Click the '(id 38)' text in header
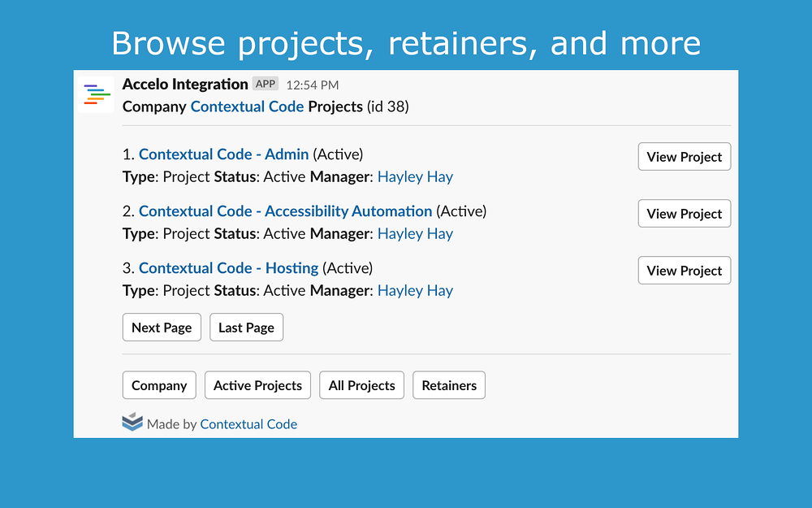The height and width of the screenshot is (508, 812). click(388, 106)
